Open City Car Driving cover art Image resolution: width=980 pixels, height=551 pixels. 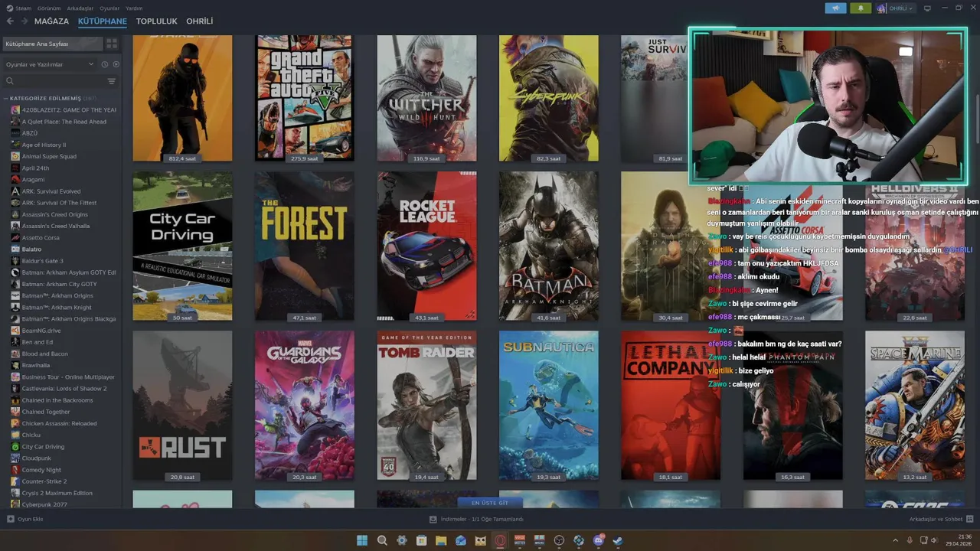pos(182,246)
